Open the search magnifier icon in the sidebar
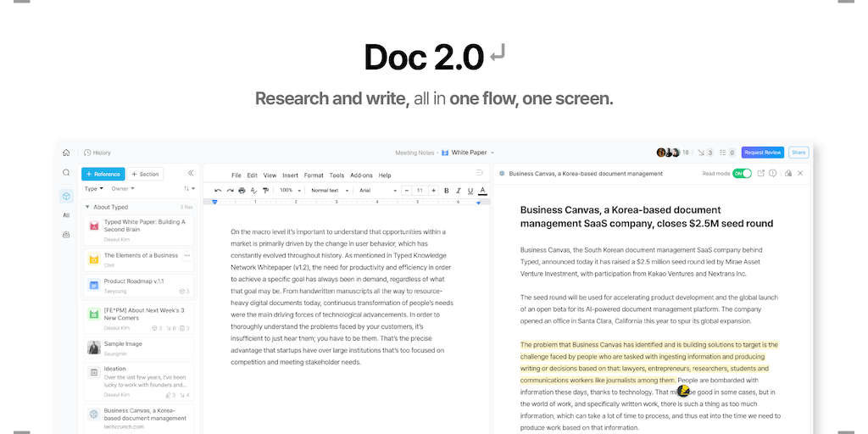Viewport: 868px width, 434px height. [x=66, y=173]
